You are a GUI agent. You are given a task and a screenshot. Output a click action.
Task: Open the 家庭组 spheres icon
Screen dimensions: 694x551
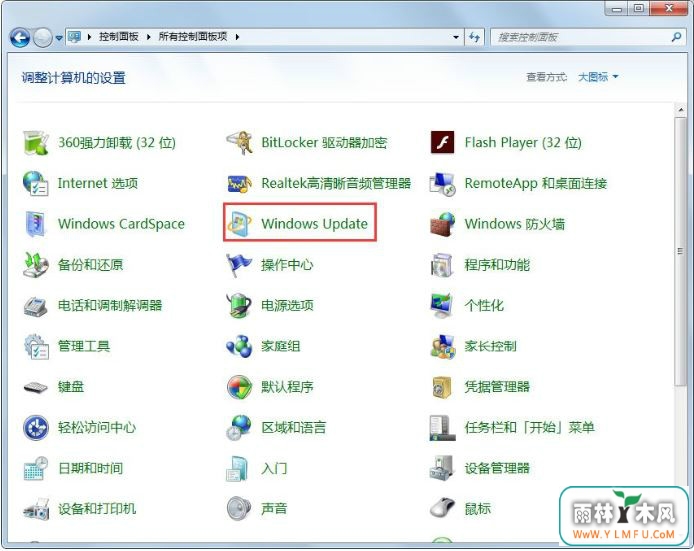(239, 347)
